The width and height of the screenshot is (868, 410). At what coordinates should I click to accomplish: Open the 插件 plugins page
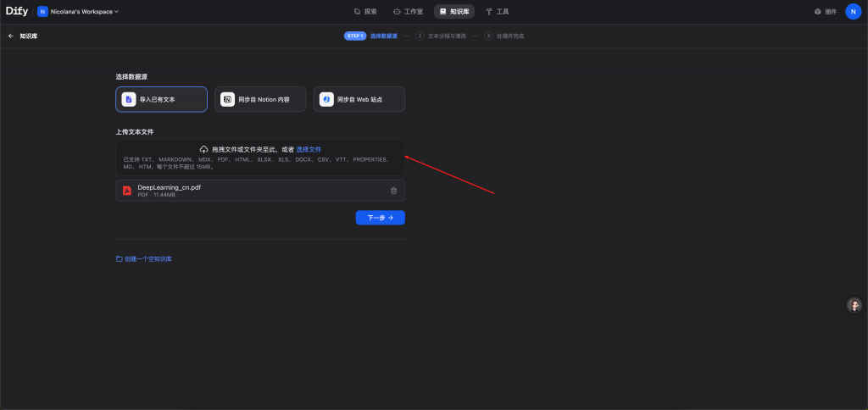825,12
